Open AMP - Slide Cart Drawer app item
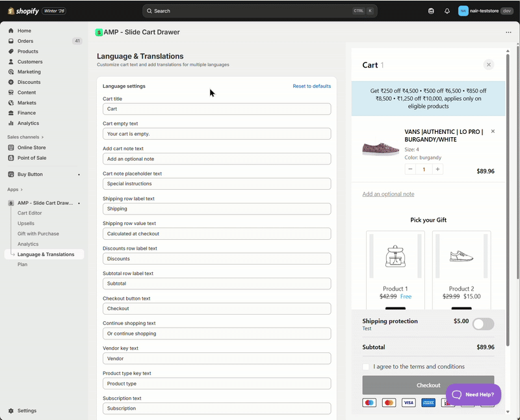The height and width of the screenshot is (420, 520). pos(44,203)
